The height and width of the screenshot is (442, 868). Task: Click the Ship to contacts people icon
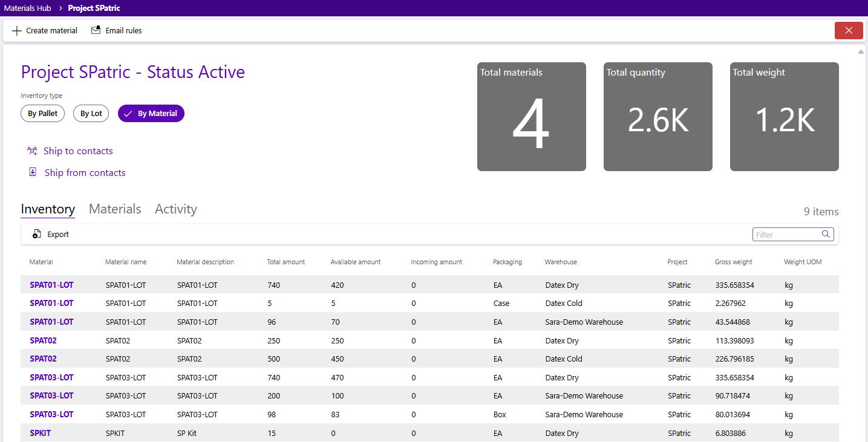[x=33, y=151]
